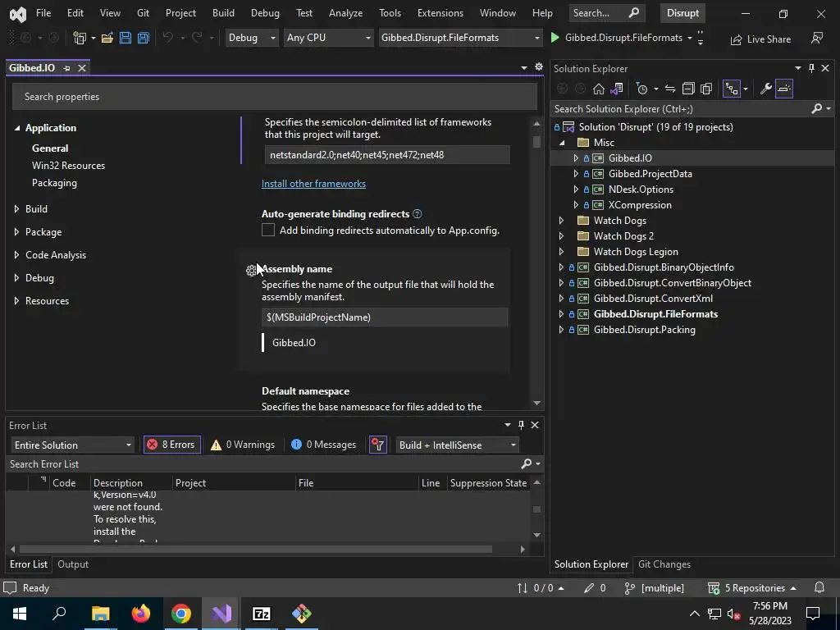This screenshot has height=630, width=840.
Task: Click the Assembly name $(MSBuildProjectName) field
Action: [x=385, y=317]
